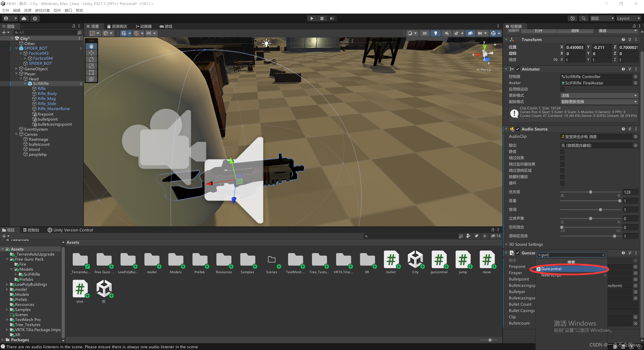Image resolution: width=644 pixels, height=350 pixels.
Task: Click the 优先级 priority slider in Audio Source
Action: point(590,192)
